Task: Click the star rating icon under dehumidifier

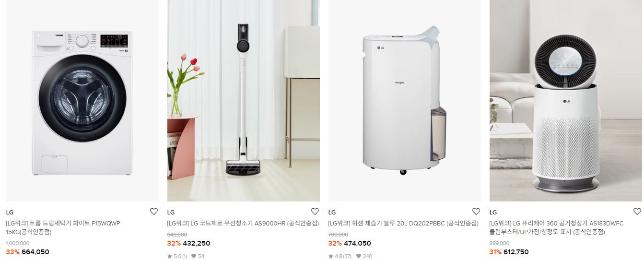Action: (331, 256)
